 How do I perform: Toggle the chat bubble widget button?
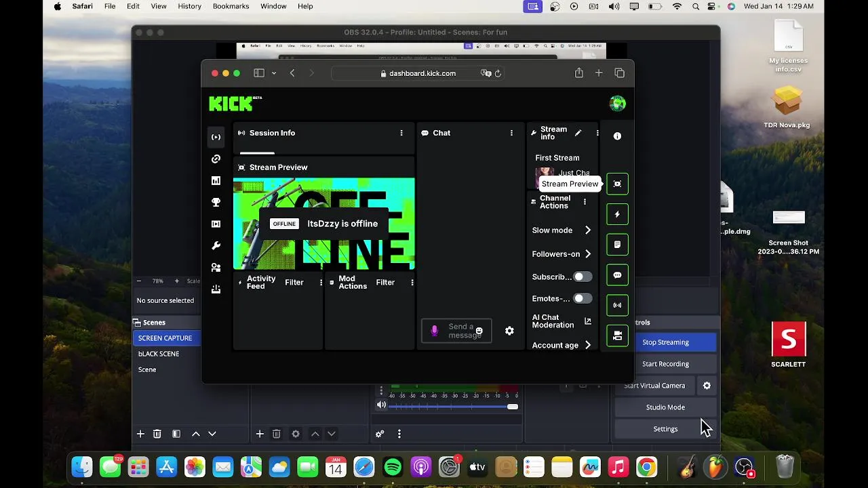pos(617,275)
